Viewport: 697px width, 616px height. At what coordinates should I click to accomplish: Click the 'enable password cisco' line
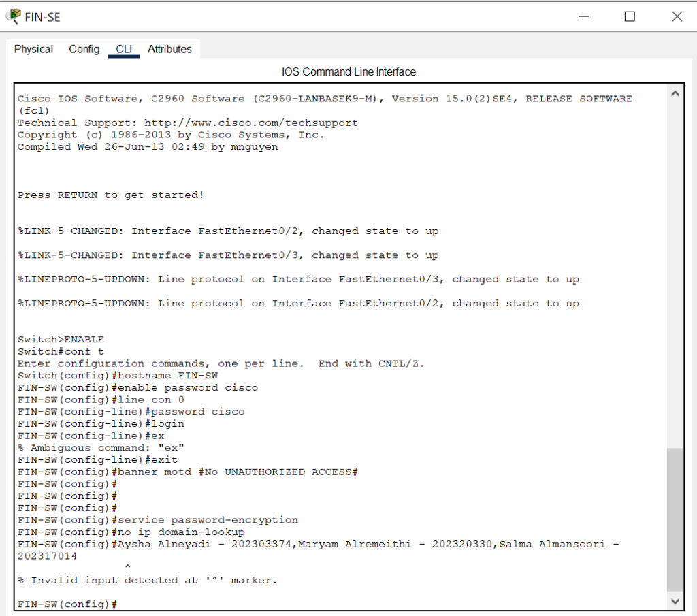pos(137,387)
